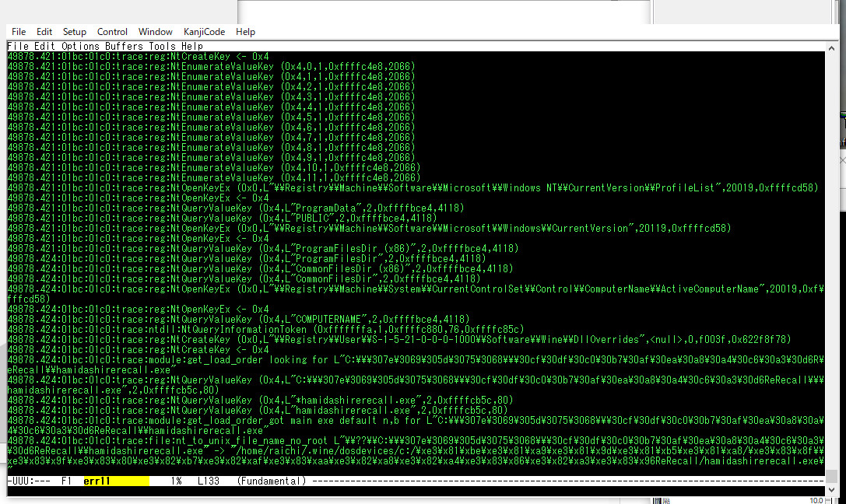Open the KanjiCode menu
This screenshot has width=846, height=504.
pos(204,32)
